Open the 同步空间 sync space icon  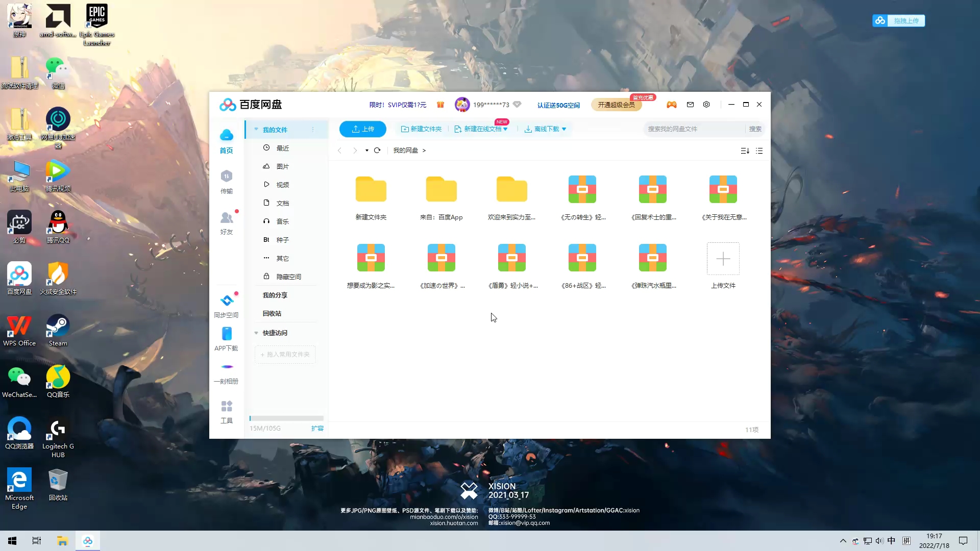pos(226,305)
